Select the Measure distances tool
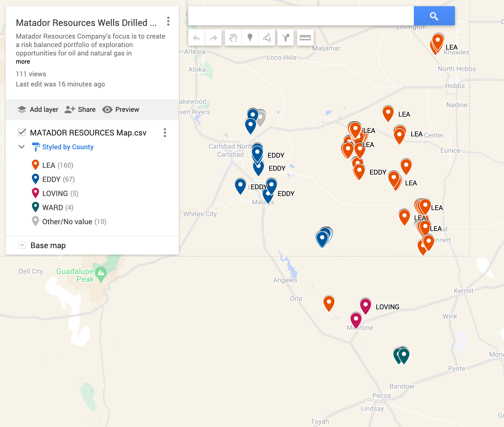The width and height of the screenshot is (504, 427). (305, 37)
